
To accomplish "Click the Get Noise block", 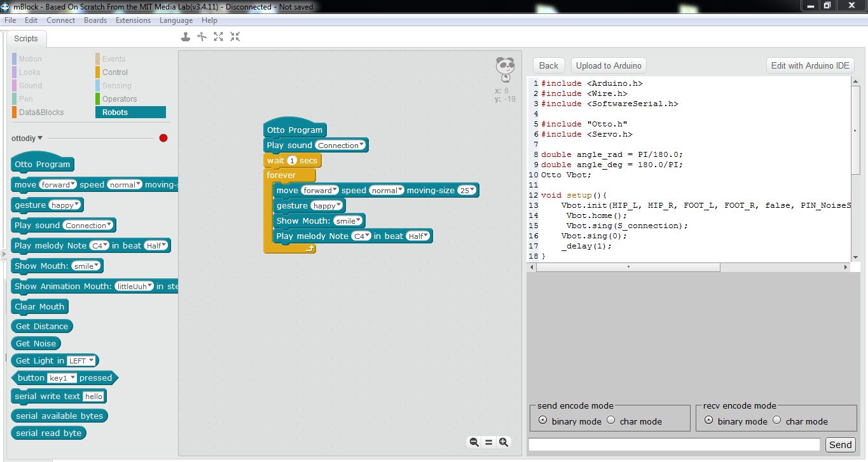I will tap(36, 344).
